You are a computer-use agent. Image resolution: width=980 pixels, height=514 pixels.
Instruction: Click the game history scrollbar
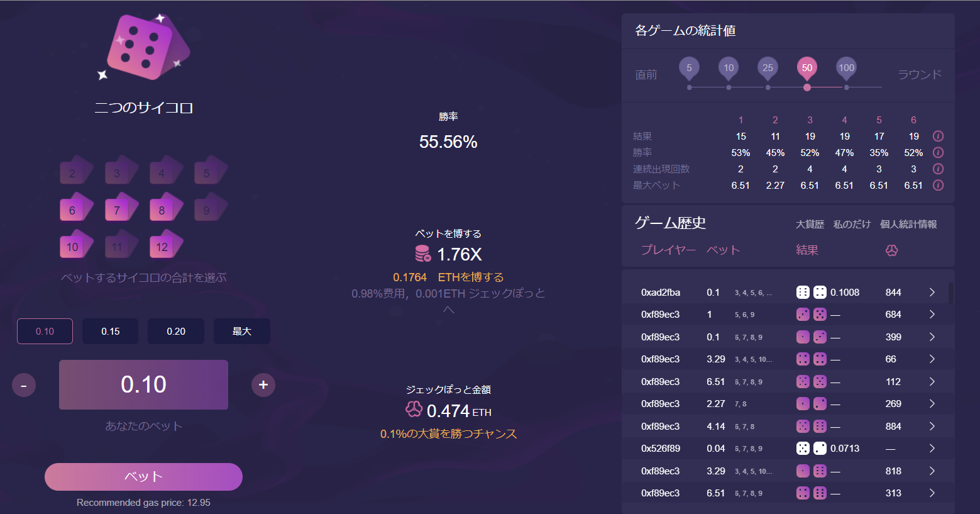951,293
